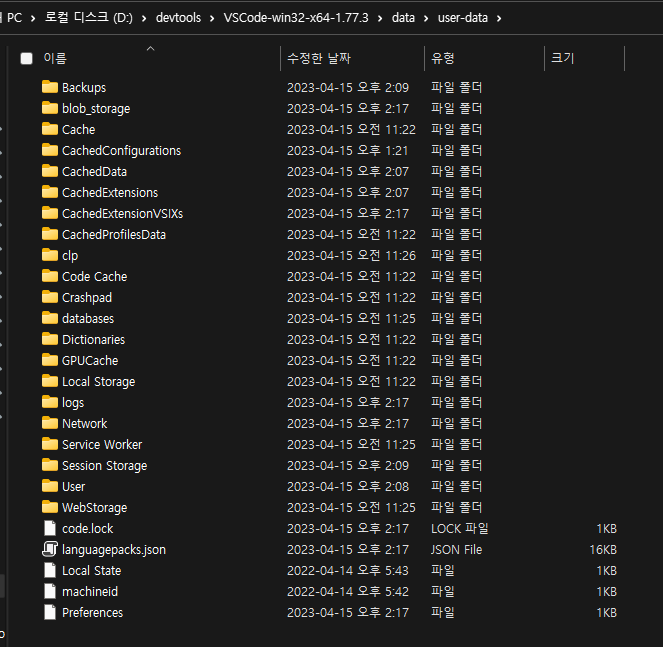Navigate to 로컬 디스크 (D:) breadcrumb
Viewport: 663px width, 647px height.
coord(89,17)
